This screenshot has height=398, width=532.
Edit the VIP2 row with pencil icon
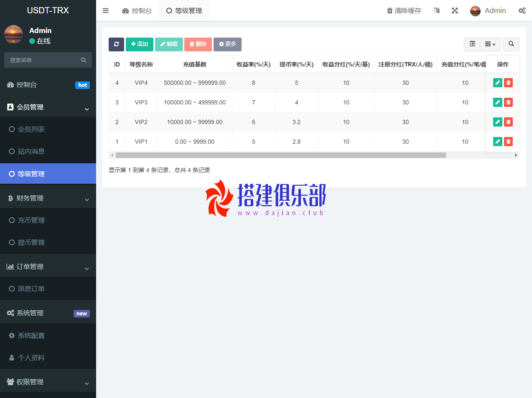498,122
